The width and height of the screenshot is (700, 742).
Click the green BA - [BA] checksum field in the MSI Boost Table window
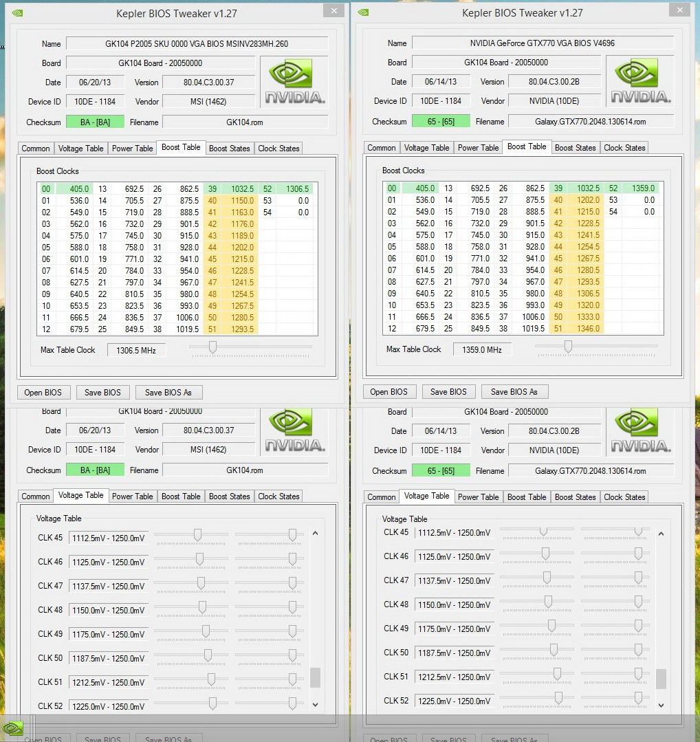pos(95,122)
